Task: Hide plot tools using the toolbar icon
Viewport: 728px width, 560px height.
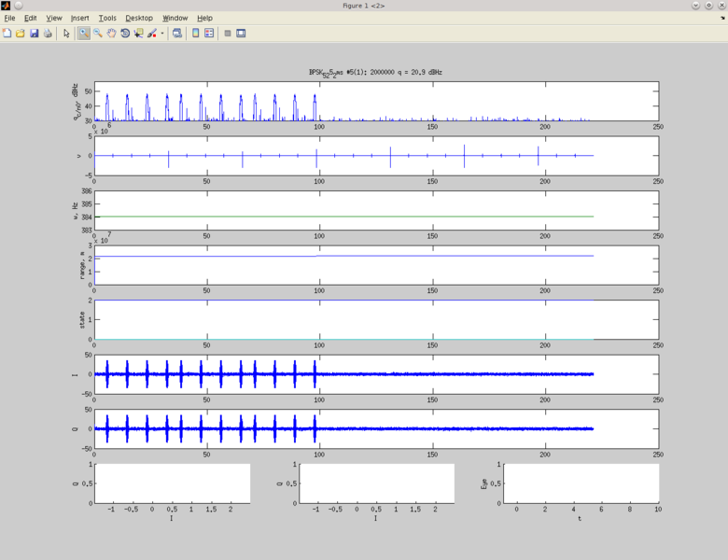Action: 228,34
